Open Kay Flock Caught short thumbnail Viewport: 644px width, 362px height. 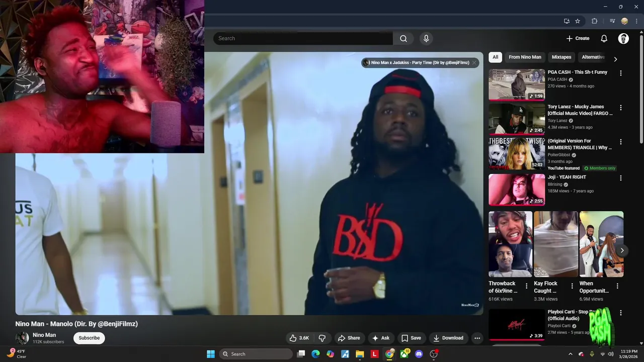[x=556, y=244]
